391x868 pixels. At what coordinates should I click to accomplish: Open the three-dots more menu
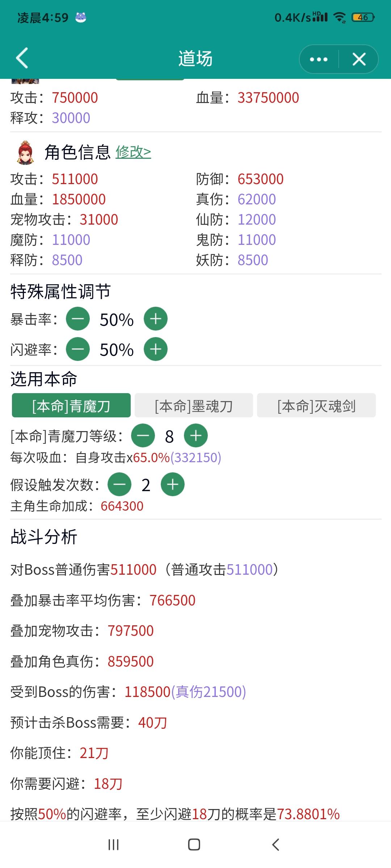tap(319, 59)
